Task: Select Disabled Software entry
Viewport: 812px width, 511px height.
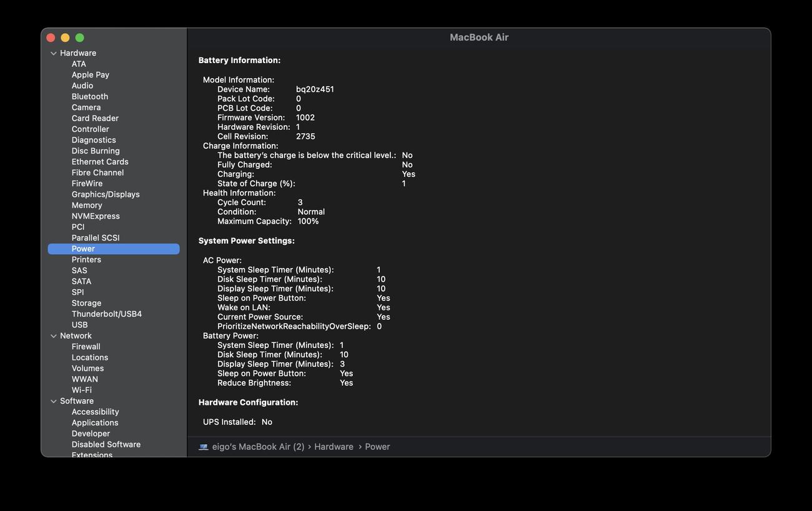Action: tap(106, 445)
